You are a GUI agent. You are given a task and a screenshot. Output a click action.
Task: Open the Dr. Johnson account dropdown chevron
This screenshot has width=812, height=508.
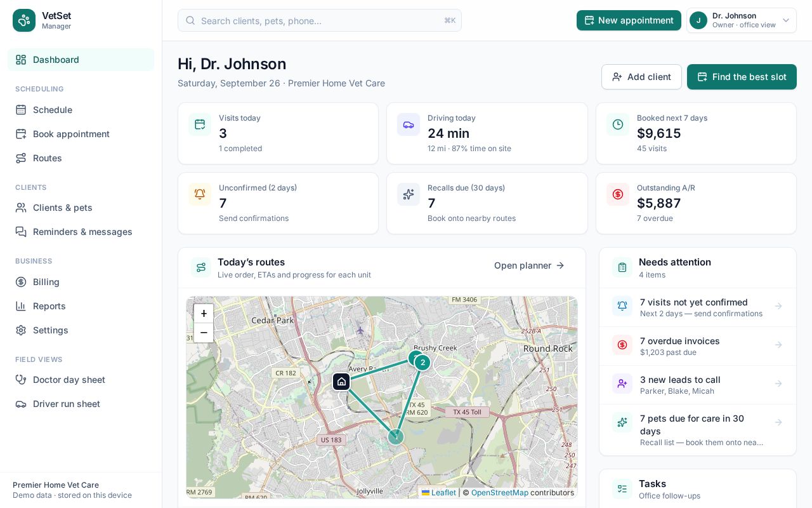(786, 20)
